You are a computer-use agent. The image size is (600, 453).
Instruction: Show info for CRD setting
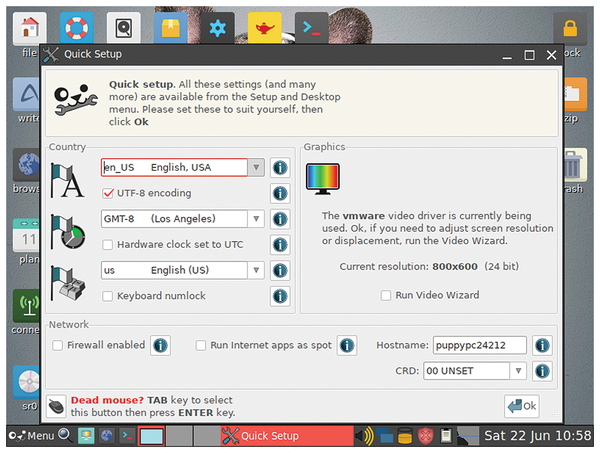click(x=542, y=371)
